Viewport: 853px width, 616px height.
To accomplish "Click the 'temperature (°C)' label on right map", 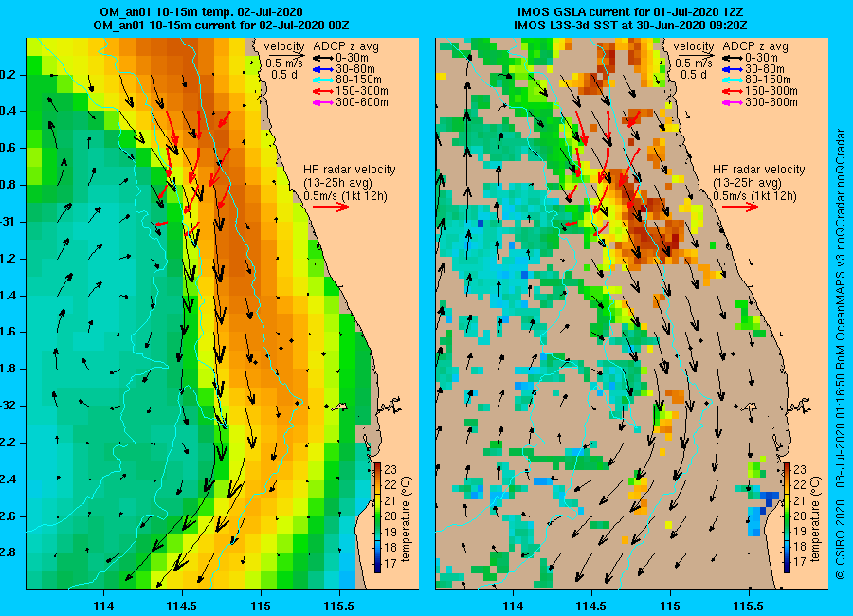I will point(815,519).
